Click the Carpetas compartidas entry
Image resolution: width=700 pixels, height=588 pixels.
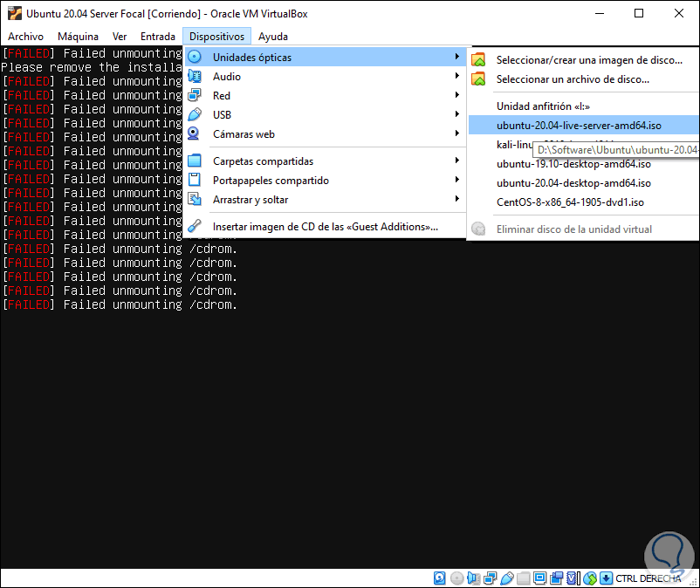pyautogui.click(x=325, y=161)
